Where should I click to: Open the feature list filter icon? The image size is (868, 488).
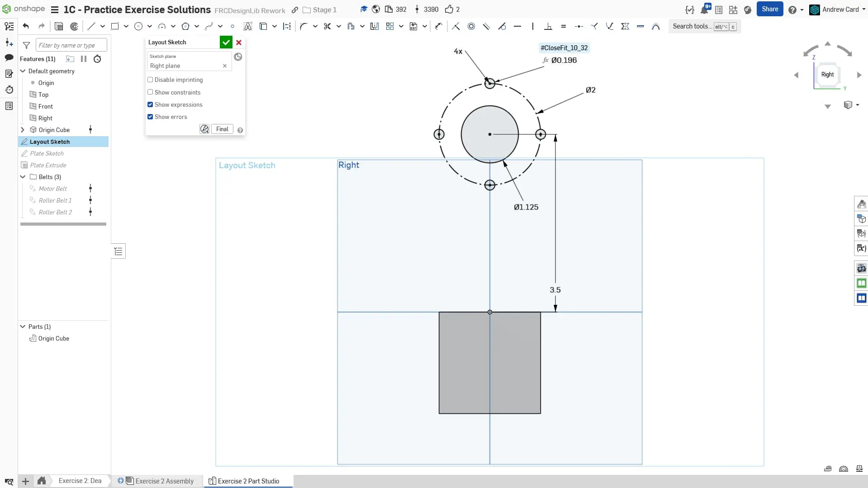coord(27,45)
